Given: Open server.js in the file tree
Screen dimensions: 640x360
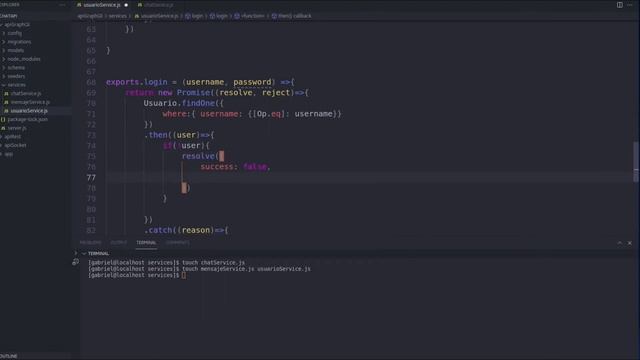Looking at the screenshot, I should click(x=17, y=128).
